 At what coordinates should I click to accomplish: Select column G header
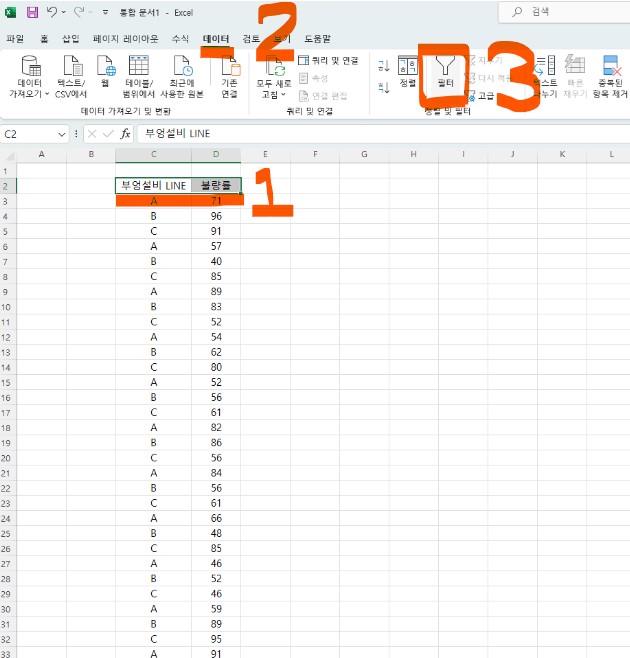364,154
